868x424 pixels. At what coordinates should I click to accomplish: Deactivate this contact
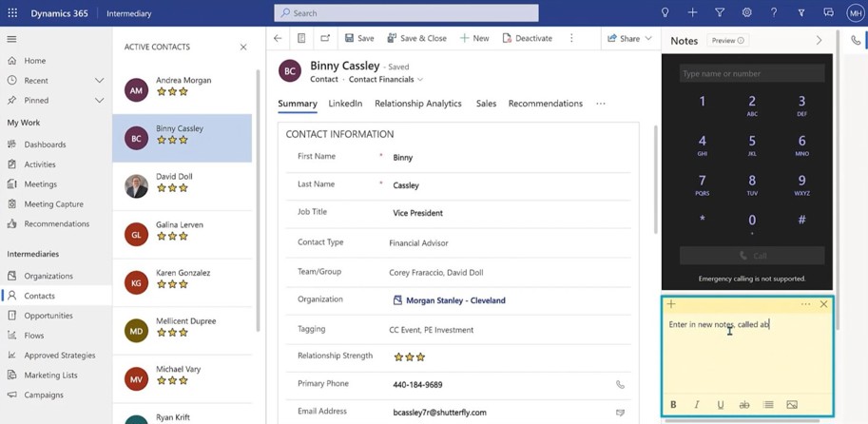(527, 38)
